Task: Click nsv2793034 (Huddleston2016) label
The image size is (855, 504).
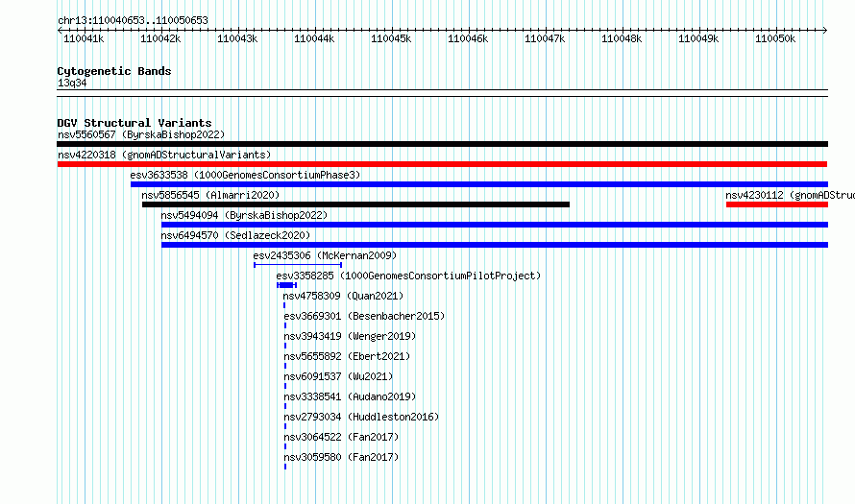Action: tap(361, 417)
